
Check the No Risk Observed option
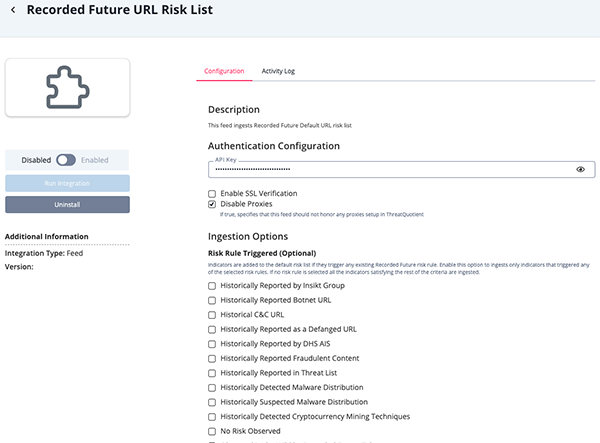[x=212, y=430]
